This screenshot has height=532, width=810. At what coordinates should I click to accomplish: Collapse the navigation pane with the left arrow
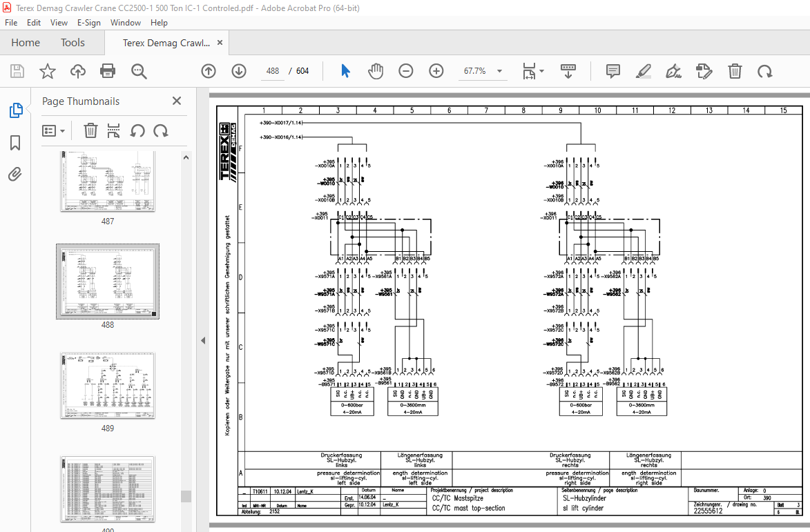(x=203, y=341)
